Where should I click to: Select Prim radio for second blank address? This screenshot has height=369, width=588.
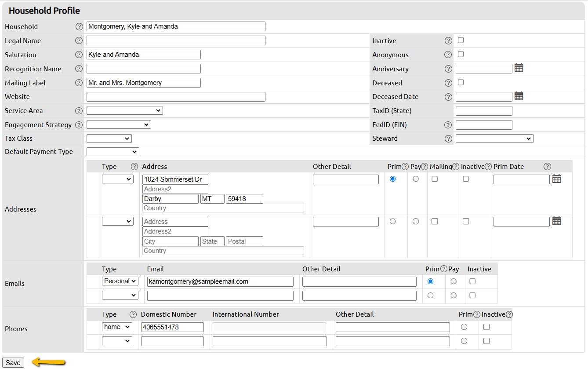392,221
